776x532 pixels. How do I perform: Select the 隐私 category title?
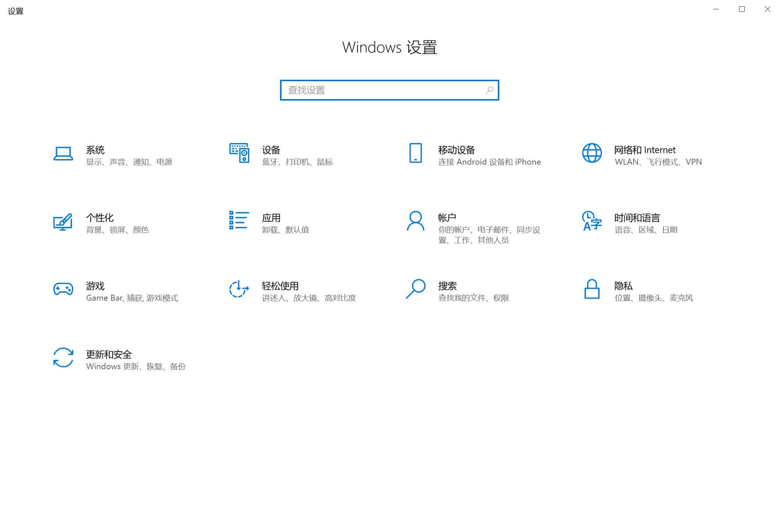(x=623, y=286)
